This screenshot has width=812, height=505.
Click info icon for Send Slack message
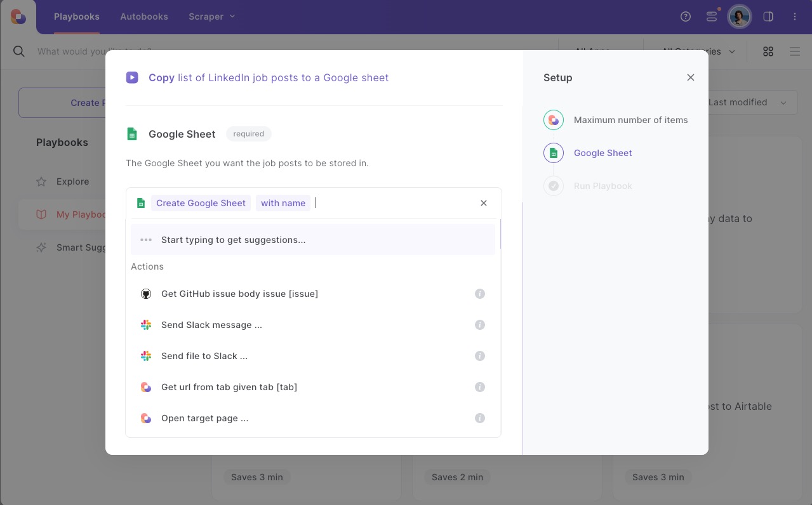480,325
